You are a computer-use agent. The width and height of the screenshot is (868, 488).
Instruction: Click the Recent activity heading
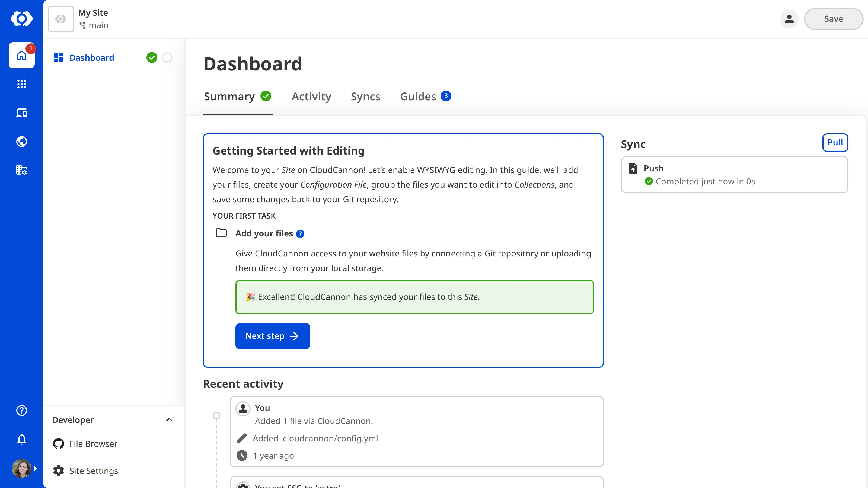[243, 384]
